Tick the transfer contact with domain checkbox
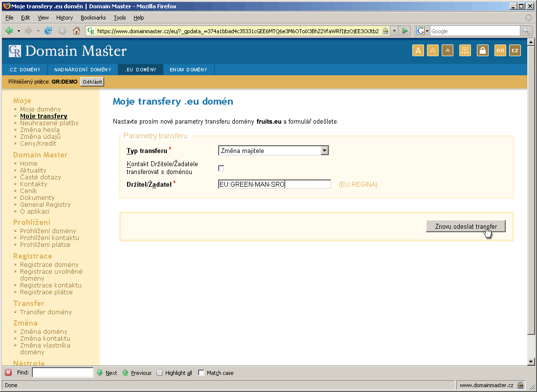Viewport: 537px width, 392px height. pyautogui.click(x=221, y=168)
